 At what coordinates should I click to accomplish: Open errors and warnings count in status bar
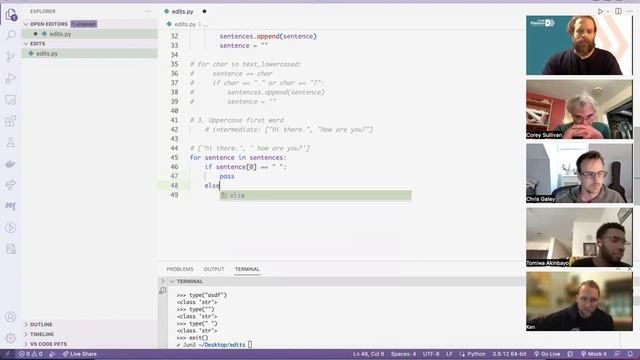click(31, 354)
